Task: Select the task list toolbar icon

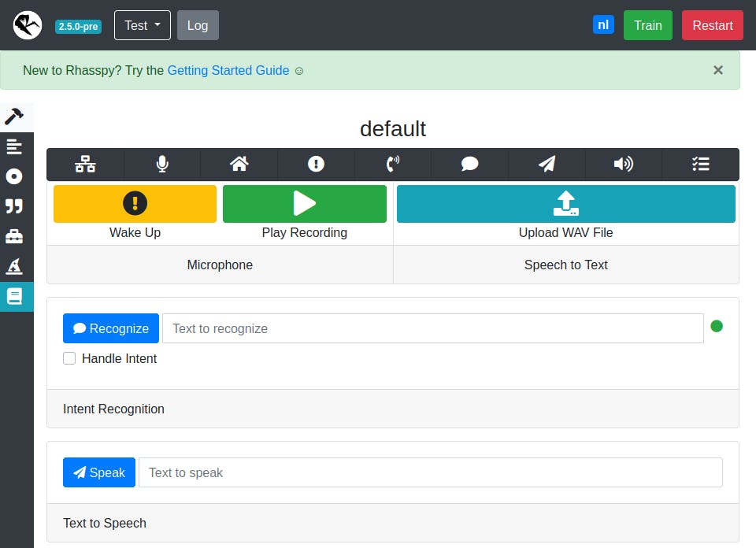Action: pyautogui.click(x=701, y=164)
